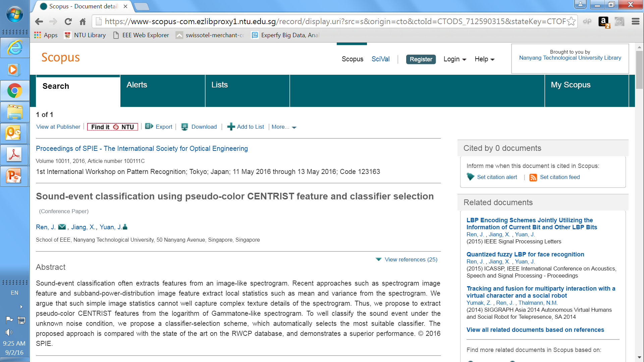Reload the page with the refresh icon
Screen dimensions: 644x362
coord(68,22)
